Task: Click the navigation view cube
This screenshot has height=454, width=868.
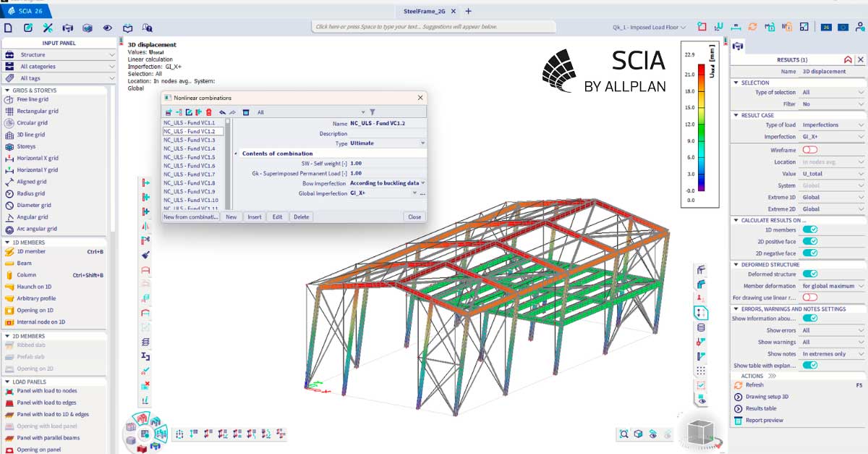Action: pyautogui.click(x=699, y=432)
